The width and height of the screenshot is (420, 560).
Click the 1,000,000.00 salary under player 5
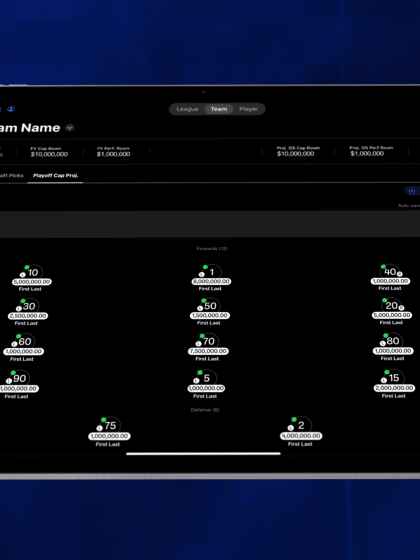click(206, 388)
